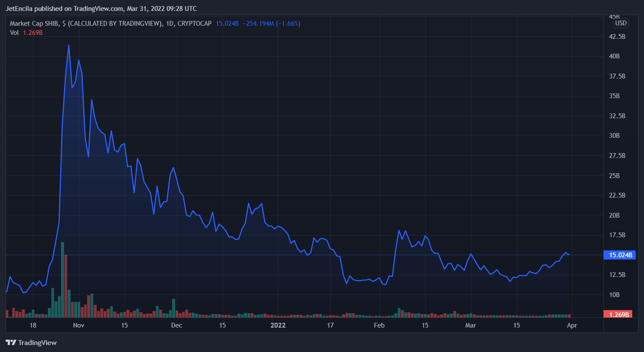This screenshot has height=352, width=644.
Task: Click the blue 15.024B current price tag
Action: coord(618,255)
